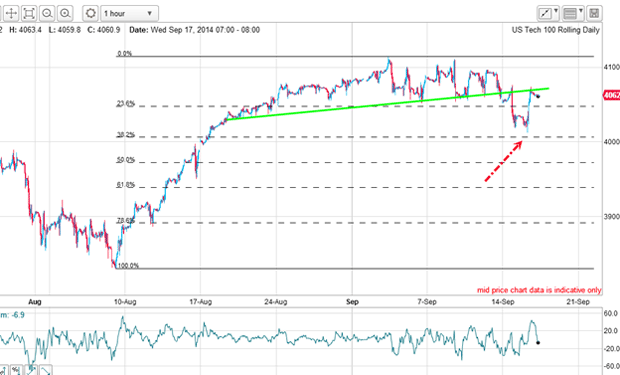Select the pan/move crosshair tool
620x375 pixels.
point(11,13)
